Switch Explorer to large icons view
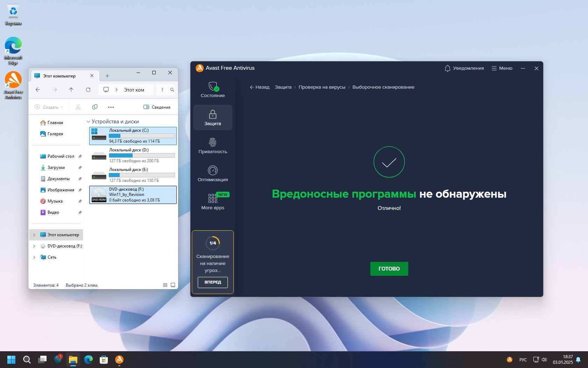The height and width of the screenshot is (368, 588). [x=173, y=285]
